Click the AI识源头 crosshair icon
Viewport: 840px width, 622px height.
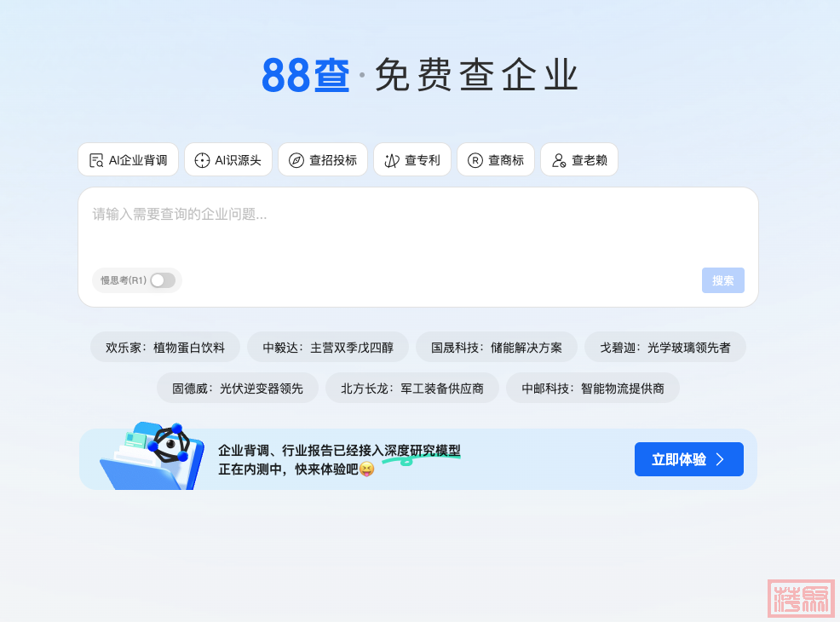tap(202, 160)
